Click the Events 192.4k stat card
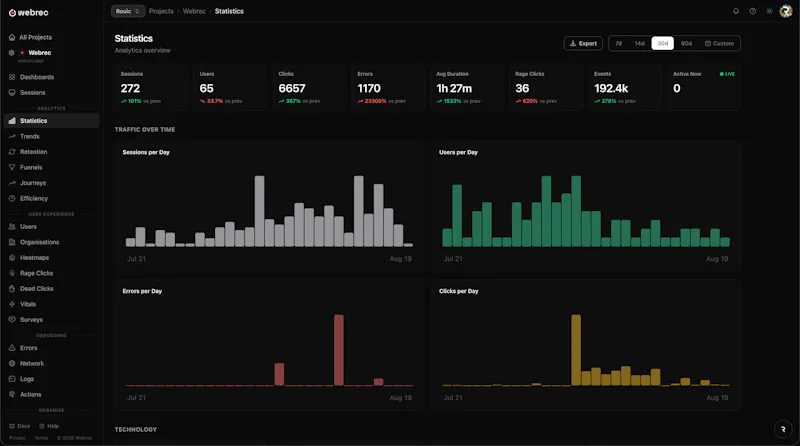Image resolution: width=800 pixels, height=446 pixels. coord(625,88)
